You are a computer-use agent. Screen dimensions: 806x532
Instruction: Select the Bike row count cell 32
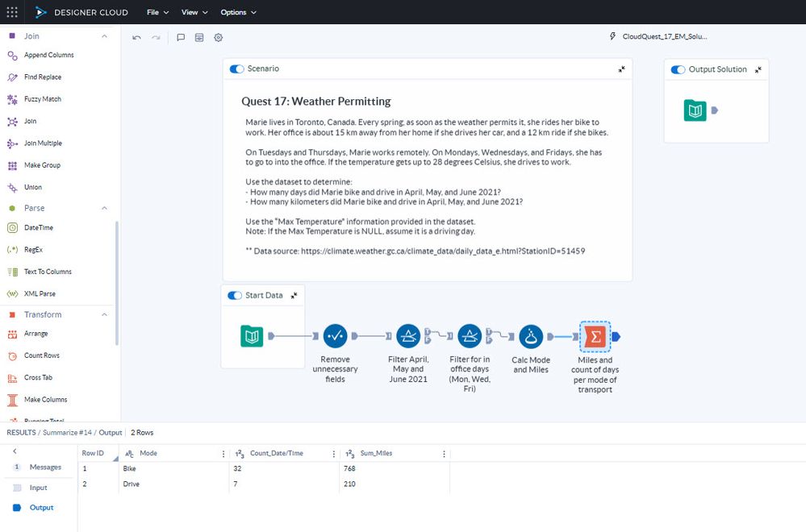point(285,468)
